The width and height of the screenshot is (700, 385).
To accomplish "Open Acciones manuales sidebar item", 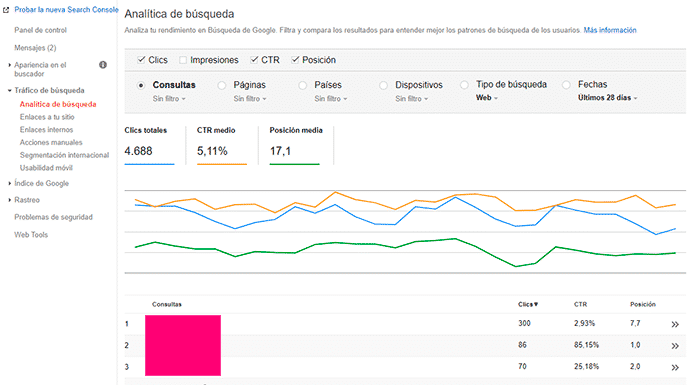I will [51, 142].
